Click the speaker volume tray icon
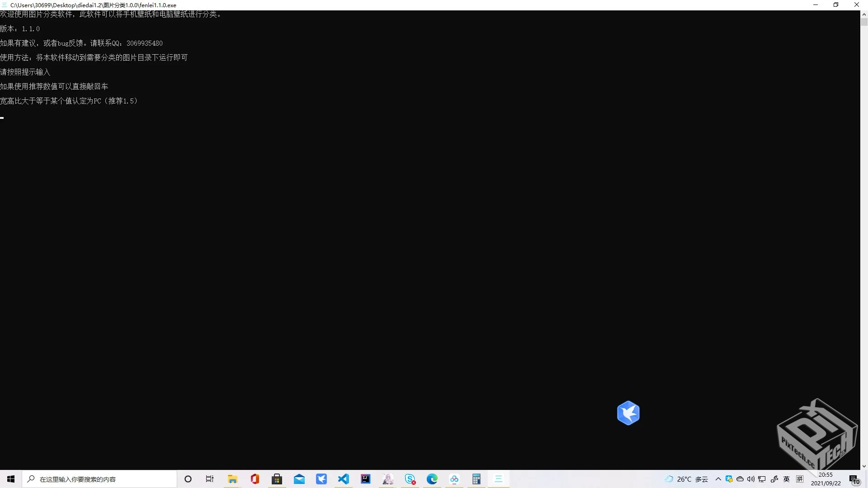The image size is (868, 488). [751, 479]
